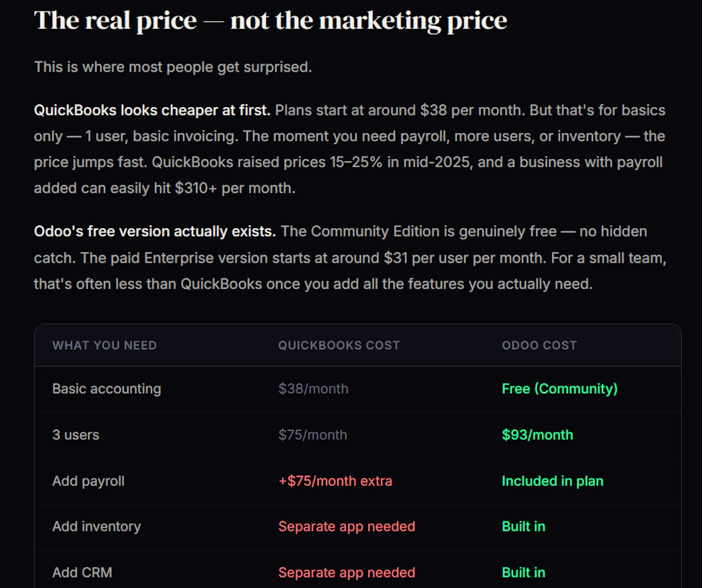Click the green '$93/month' Odoo cell
Image resolution: width=702 pixels, height=588 pixels.
point(537,435)
